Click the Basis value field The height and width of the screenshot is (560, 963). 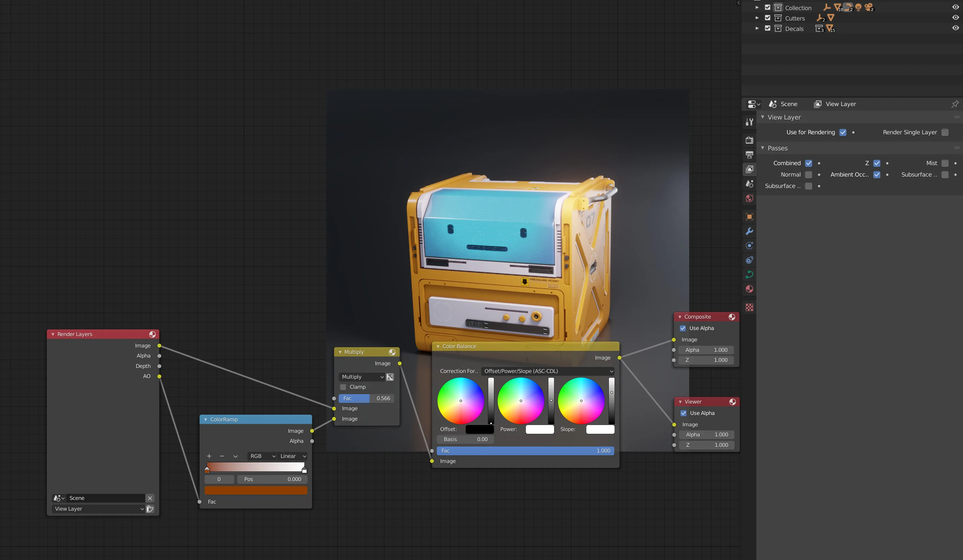tap(465, 439)
